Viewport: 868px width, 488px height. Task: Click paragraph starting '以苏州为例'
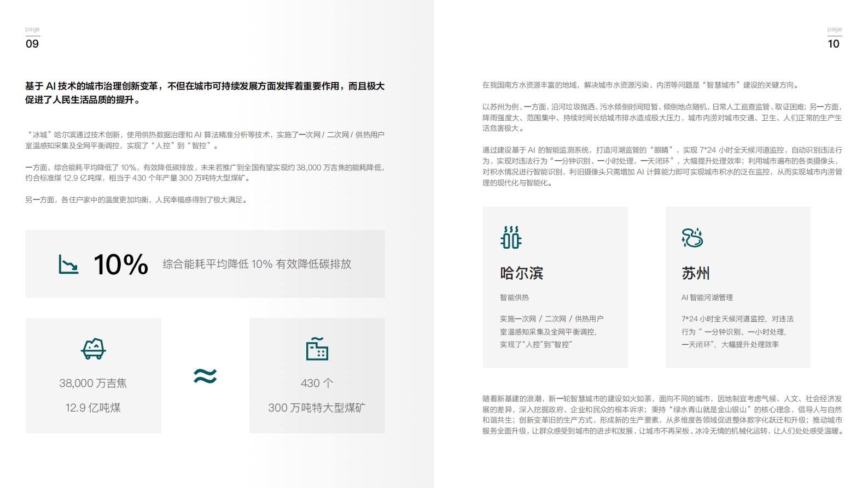point(662,117)
